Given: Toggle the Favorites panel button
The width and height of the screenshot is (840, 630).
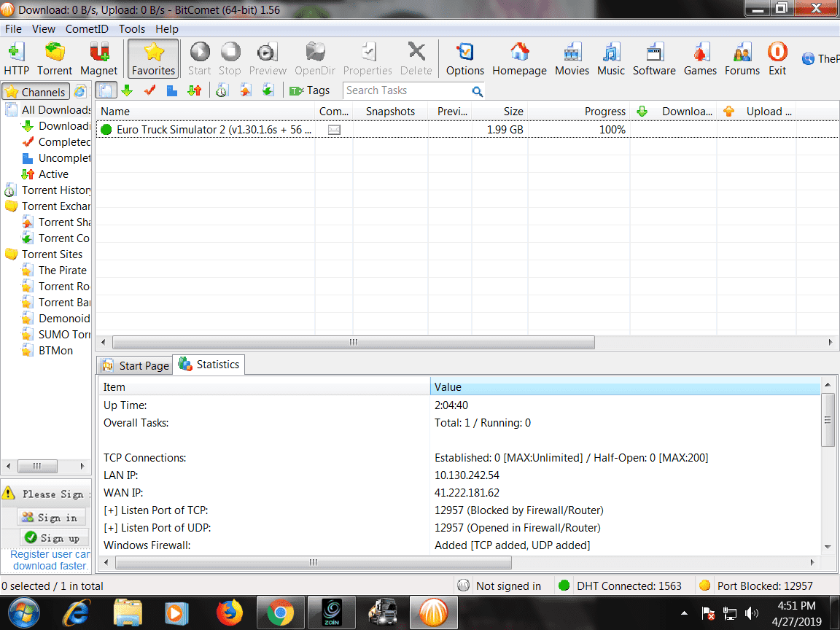Looking at the screenshot, I should tap(153, 58).
